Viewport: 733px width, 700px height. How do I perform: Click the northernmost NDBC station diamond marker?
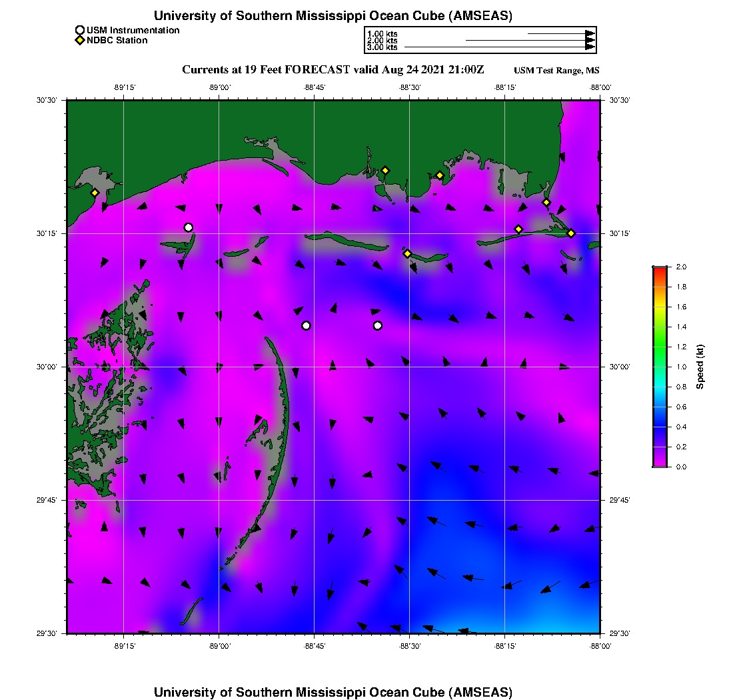385,170
